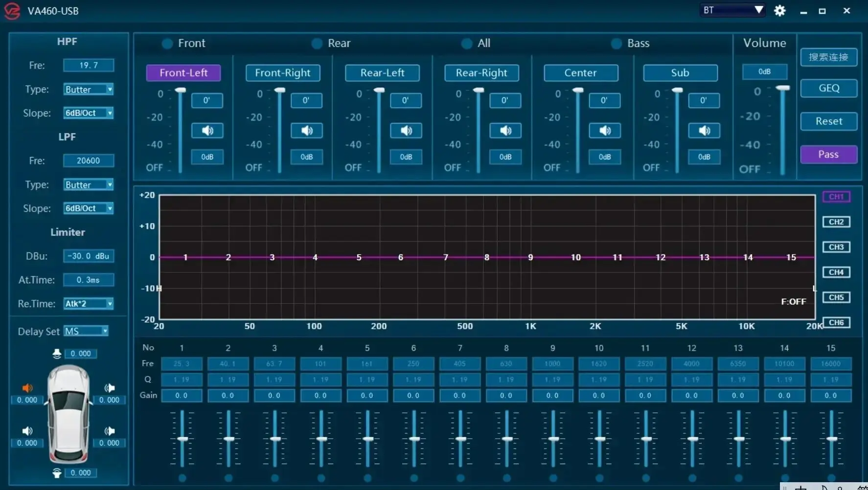
Task: Select the rear-right speaker icon beside car diagram
Action: [110, 431]
